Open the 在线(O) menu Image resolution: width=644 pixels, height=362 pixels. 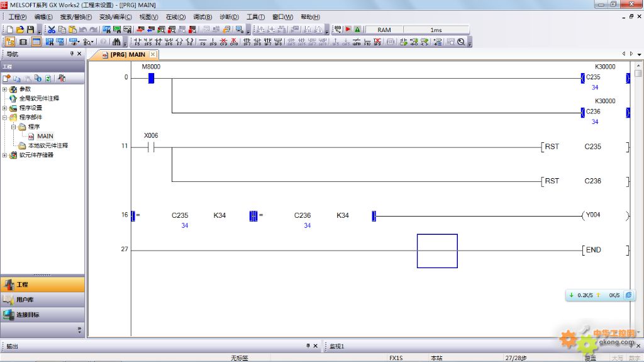176,17
